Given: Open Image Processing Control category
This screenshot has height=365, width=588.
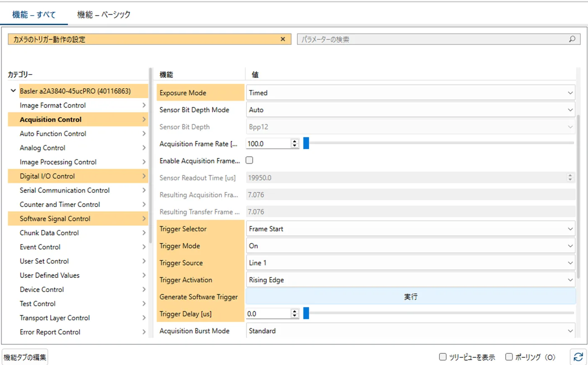Looking at the screenshot, I should (78, 162).
